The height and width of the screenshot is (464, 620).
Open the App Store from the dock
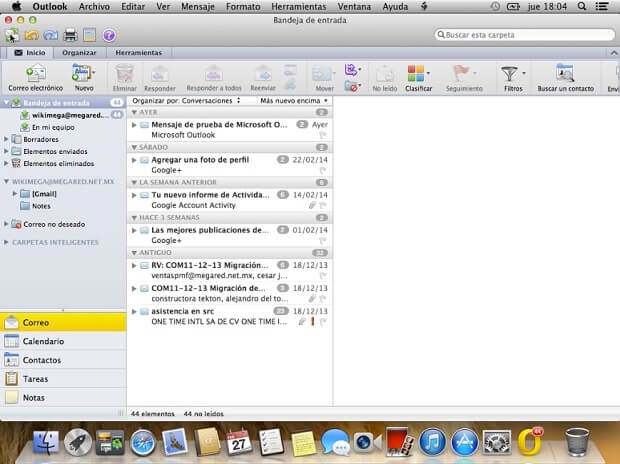pos(464,442)
